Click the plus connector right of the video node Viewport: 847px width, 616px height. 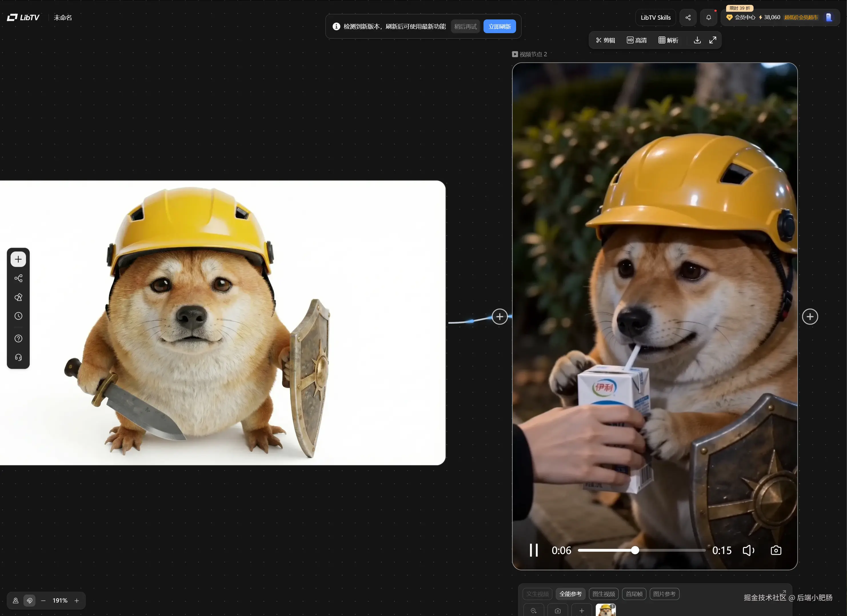pyautogui.click(x=810, y=317)
